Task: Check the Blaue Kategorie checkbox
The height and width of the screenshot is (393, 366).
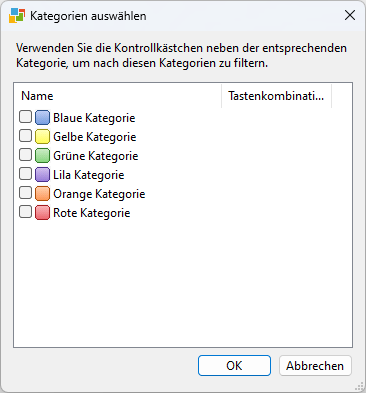Action: [x=25, y=117]
